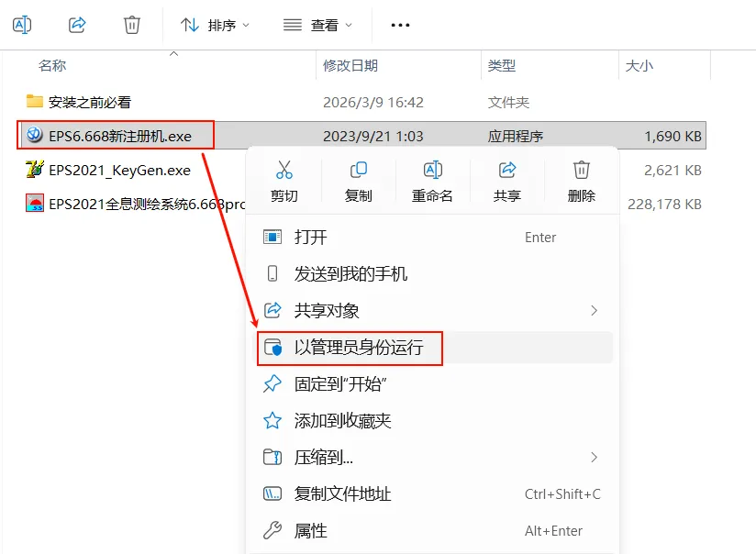Click the 2023/9/21 1:03 date cell

(372, 137)
